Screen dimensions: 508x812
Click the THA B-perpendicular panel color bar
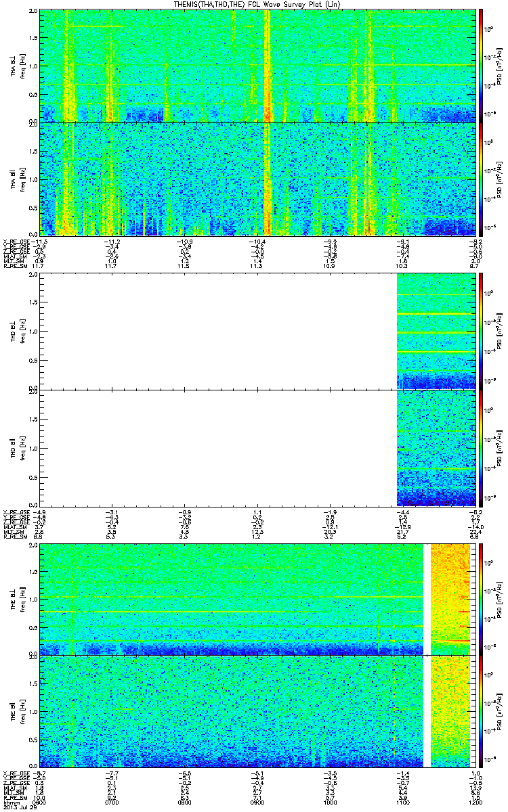[x=481, y=66]
